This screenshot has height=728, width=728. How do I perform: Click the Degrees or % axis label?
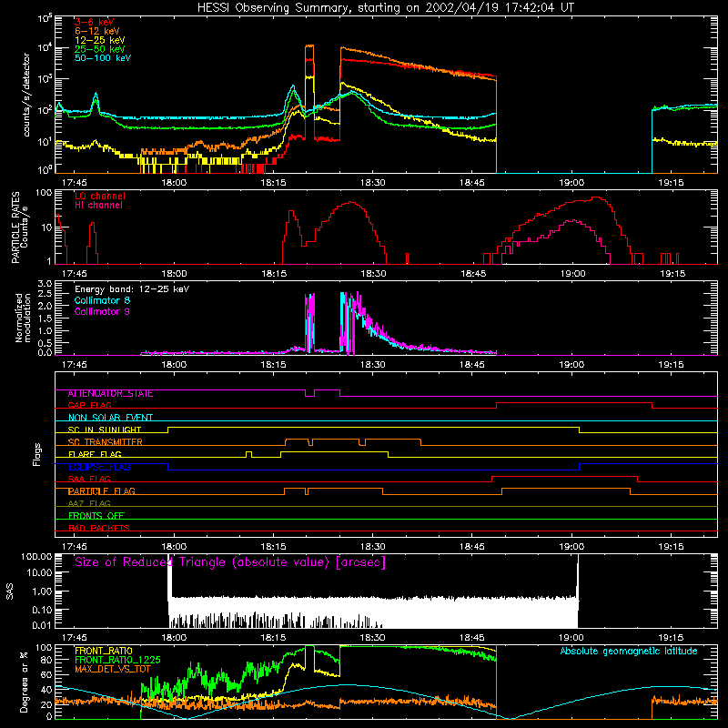24,682
